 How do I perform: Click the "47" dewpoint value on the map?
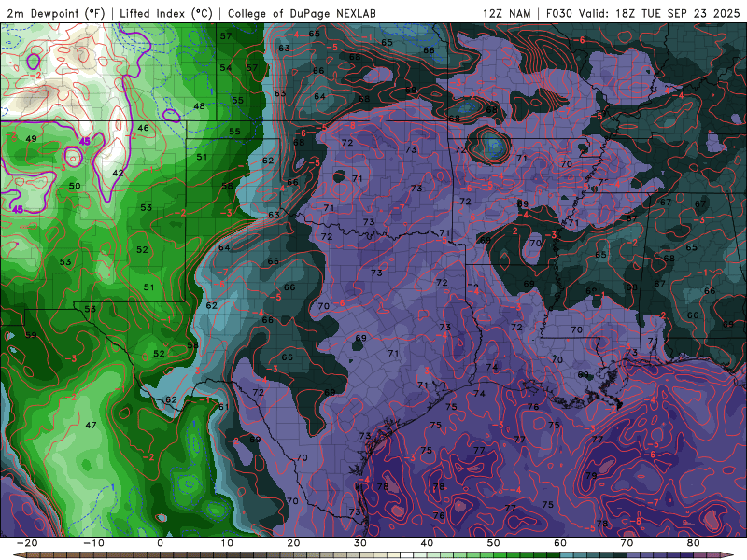click(x=91, y=425)
